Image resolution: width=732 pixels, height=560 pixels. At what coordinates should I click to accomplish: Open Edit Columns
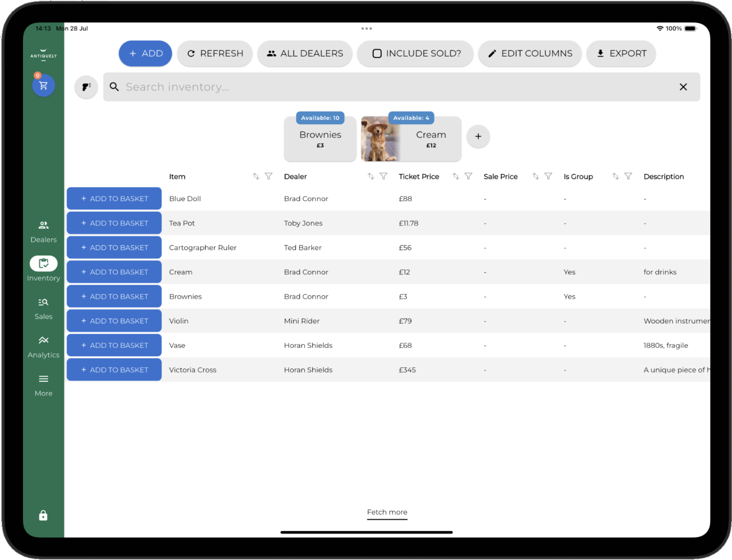click(x=530, y=54)
